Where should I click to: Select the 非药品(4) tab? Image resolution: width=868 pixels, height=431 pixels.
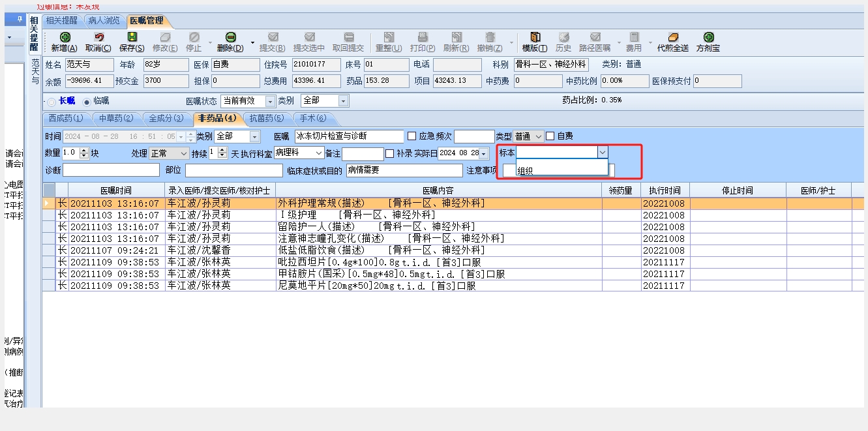[x=217, y=119]
